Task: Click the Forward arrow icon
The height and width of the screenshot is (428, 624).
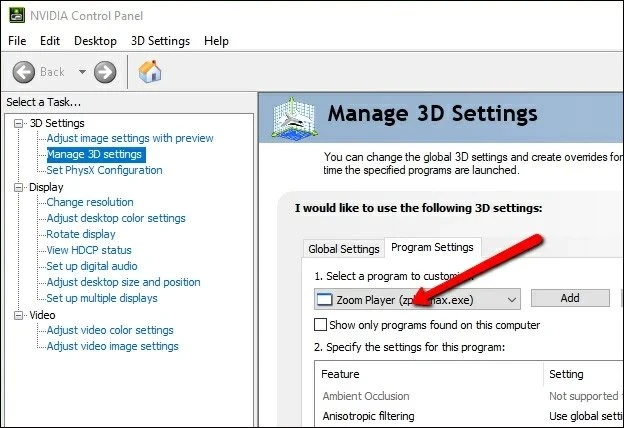Action: click(105, 72)
